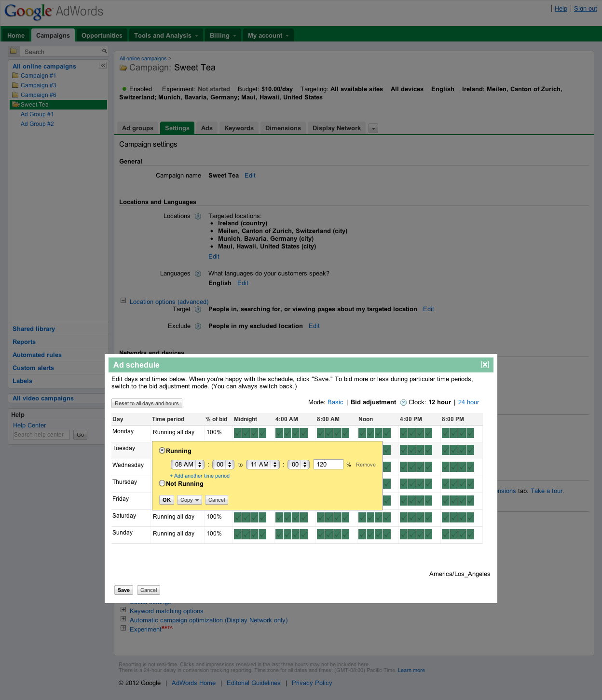602x700 pixels.
Task: Click the Campaign #3 folder icon
Action: click(x=15, y=85)
